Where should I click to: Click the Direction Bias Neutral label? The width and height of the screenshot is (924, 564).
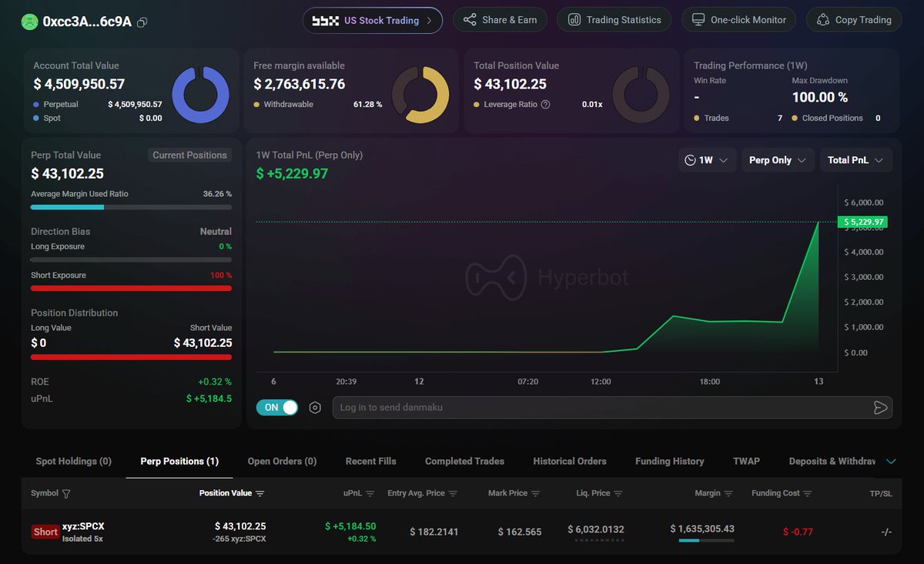coord(216,231)
